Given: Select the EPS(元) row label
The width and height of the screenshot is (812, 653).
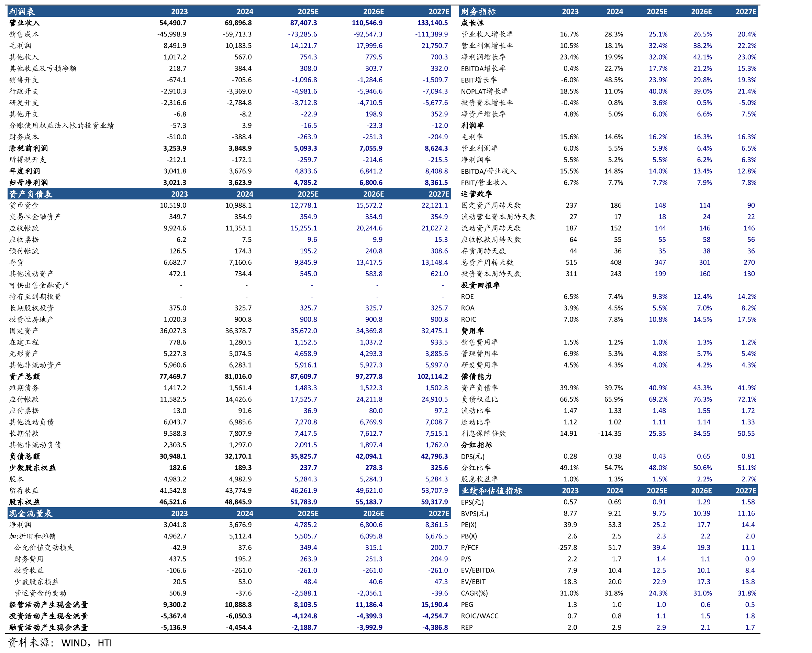Looking at the screenshot, I should click(472, 502).
